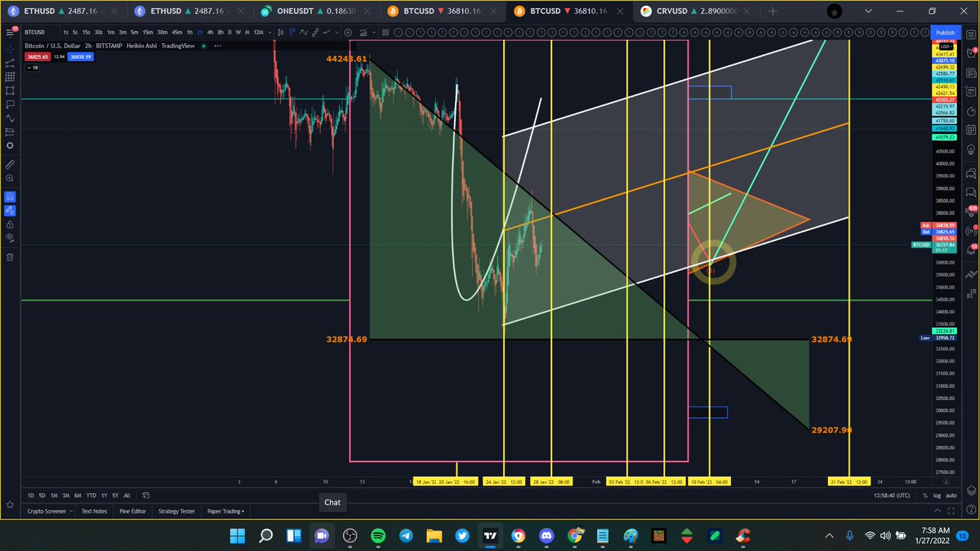Toggle the auto scale option
This screenshot has height=551, width=980.
click(x=951, y=495)
